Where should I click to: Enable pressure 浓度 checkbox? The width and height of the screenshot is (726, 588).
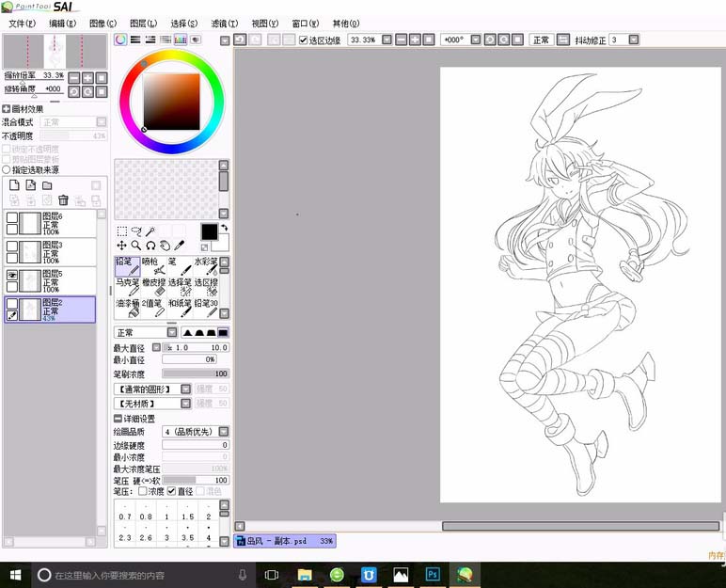143,491
